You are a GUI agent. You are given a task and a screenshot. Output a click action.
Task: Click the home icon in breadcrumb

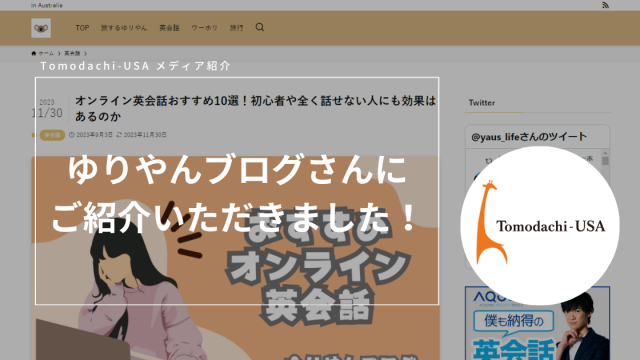(33, 53)
